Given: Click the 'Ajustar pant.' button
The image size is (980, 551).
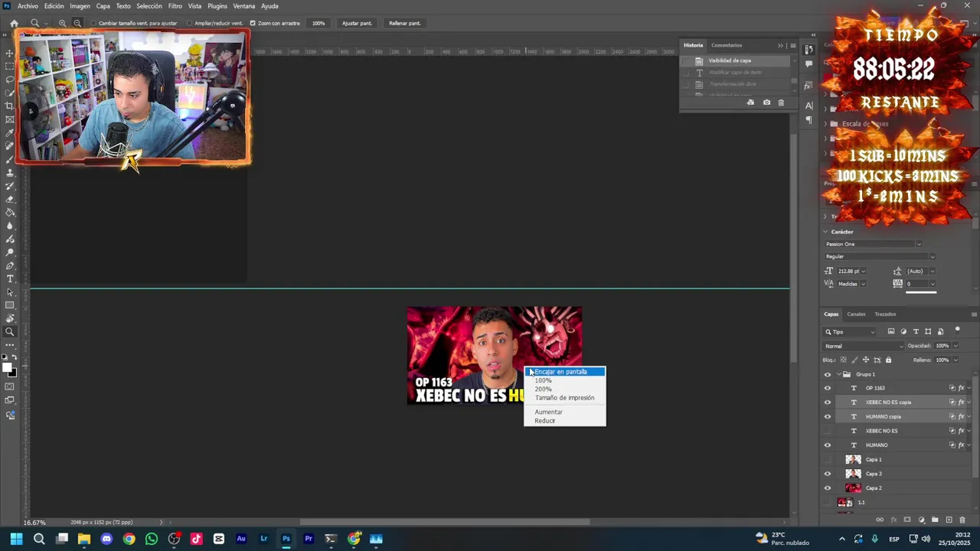Looking at the screenshot, I should [x=357, y=23].
